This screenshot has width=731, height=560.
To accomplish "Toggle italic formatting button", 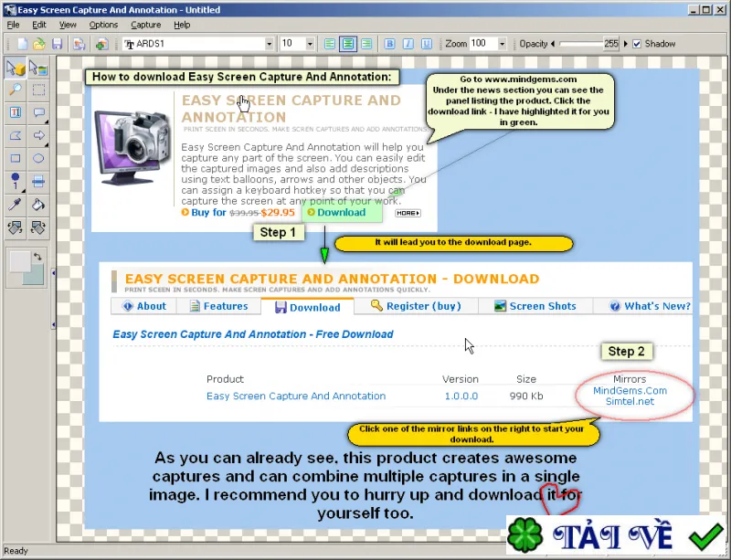I will [x=408, y=44].
